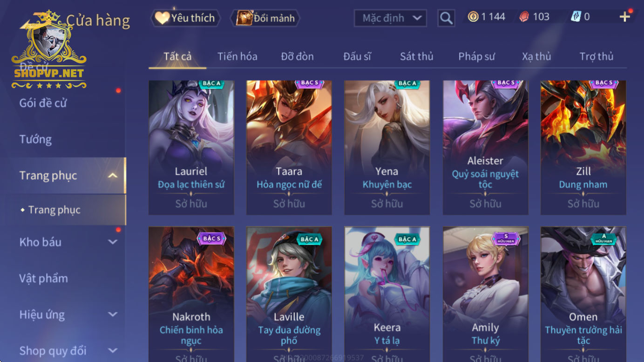This screenshot has width=644, height=362.
Task: Switch to the Sát thủ tab
Action: click(416, 56)
